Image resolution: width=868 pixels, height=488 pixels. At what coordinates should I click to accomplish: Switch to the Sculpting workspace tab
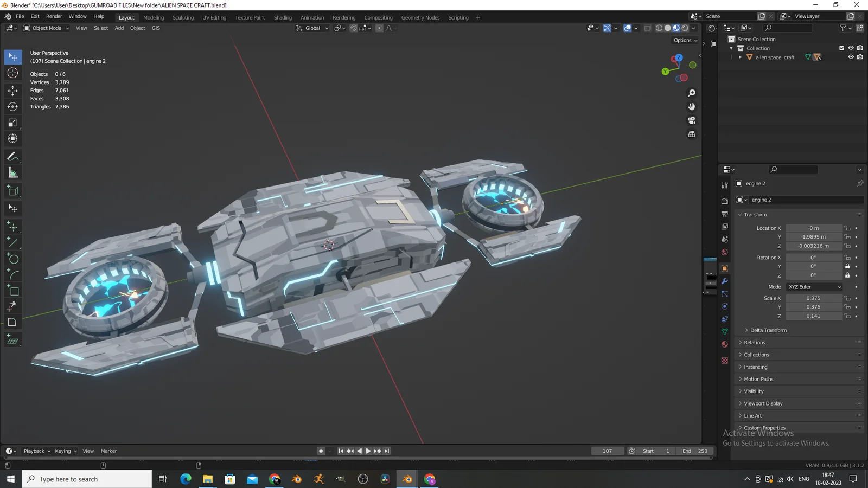click(183, 17)
